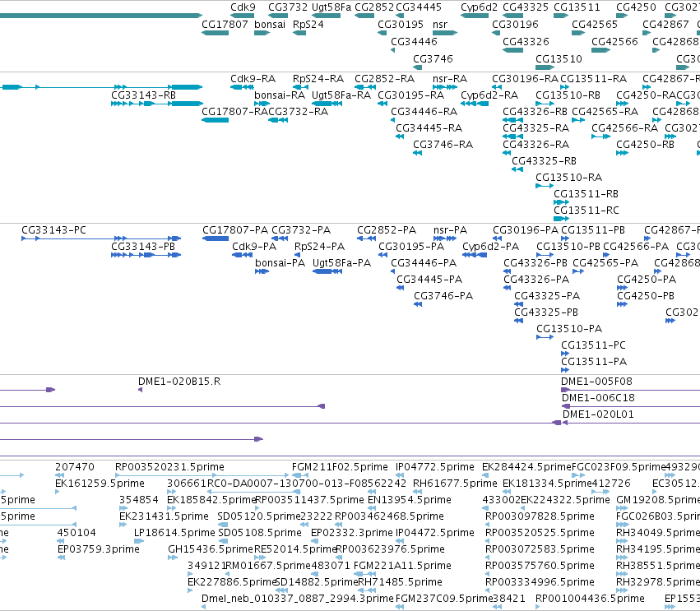Screen dimensions: 700x611
Task: Open the FGM211F02.5prime EST label
Action: click(x=340, y=467)
